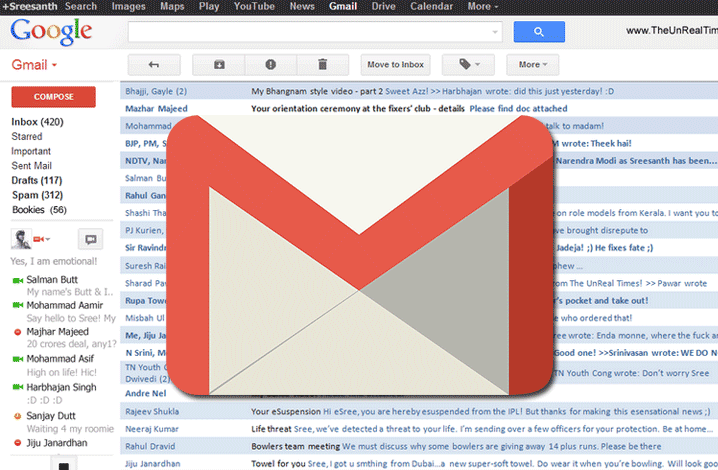Image resolution: width=718 pixels, height=470 pixels.
Task: Open Neeraj Kumar's 'Life threat' email
Action: pos(419,429)
